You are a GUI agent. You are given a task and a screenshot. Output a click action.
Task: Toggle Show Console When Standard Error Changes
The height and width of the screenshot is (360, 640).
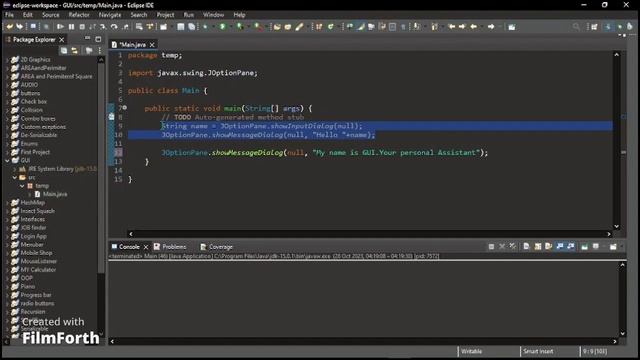point(571,247)
